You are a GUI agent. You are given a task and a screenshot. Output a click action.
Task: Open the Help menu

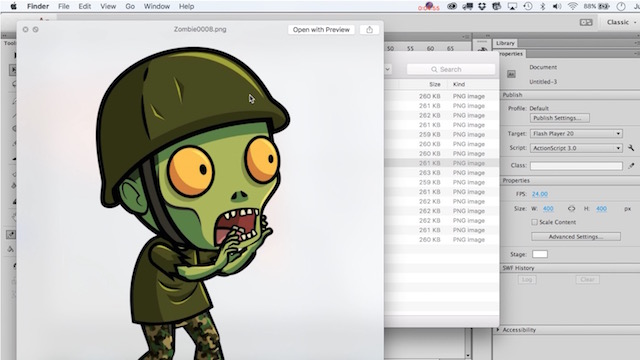(187, 6)
